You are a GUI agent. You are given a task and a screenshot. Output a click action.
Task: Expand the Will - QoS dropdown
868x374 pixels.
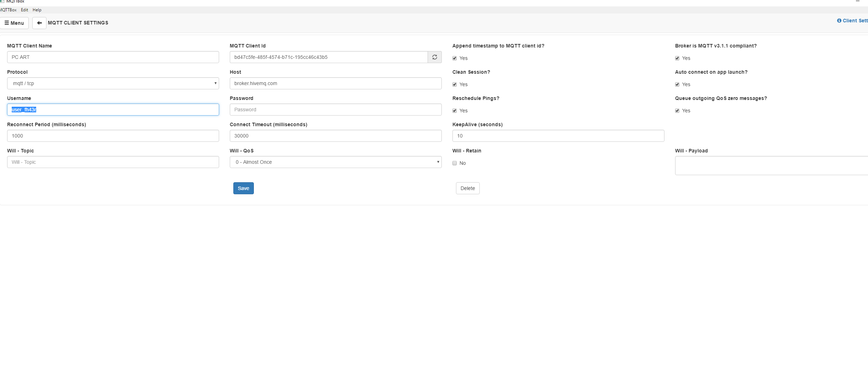coord(335,162)
